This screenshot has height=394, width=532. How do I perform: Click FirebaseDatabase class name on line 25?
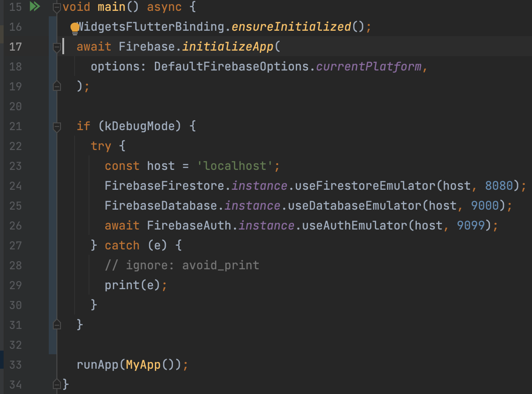[161, 206]
